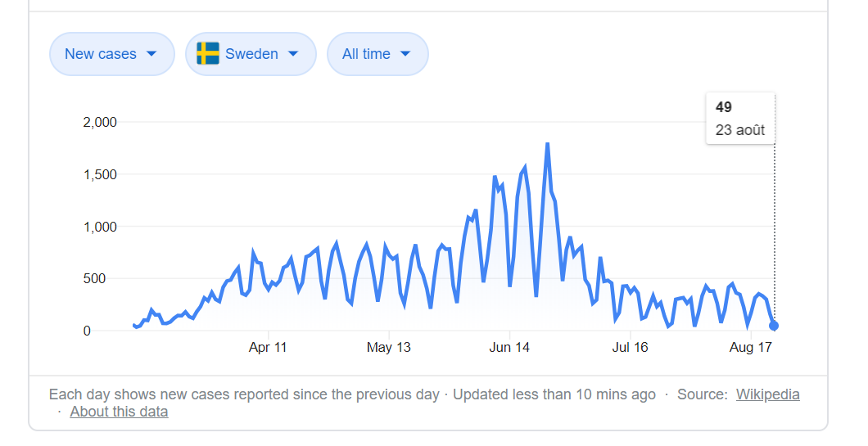Select the "Sweden" text in country filter
The width and height of the screenshot is (868, 446).
click(251, 54)
